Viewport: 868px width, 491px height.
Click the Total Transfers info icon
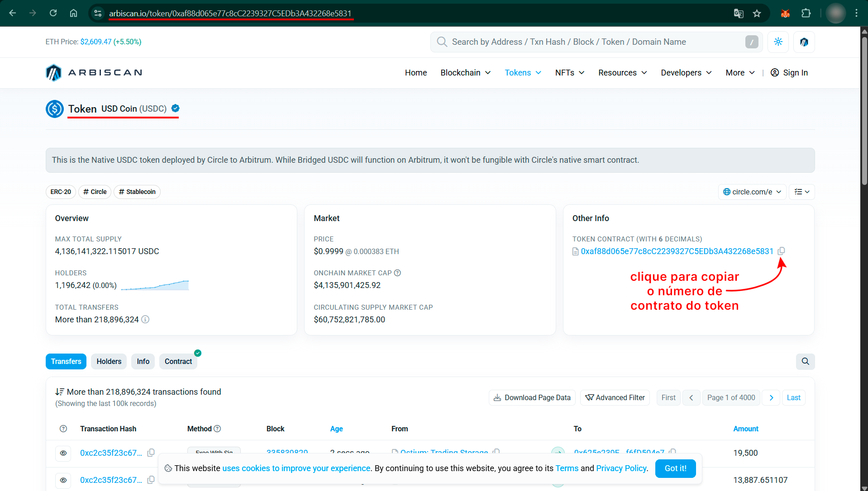[x=145, y=320]
